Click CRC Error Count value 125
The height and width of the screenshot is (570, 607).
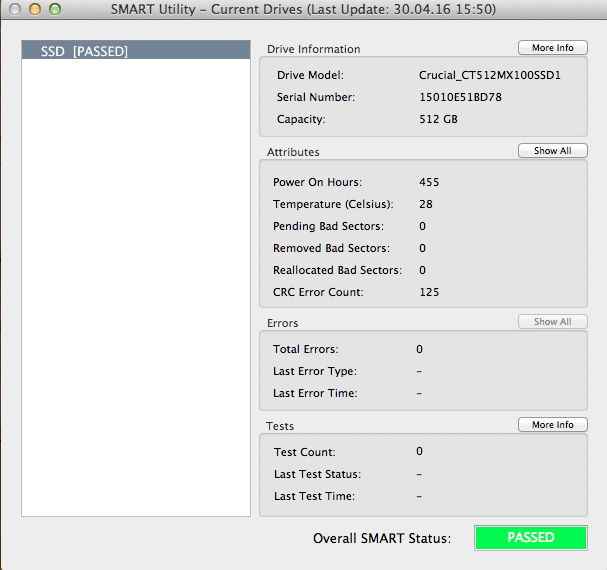click(429, 292)
